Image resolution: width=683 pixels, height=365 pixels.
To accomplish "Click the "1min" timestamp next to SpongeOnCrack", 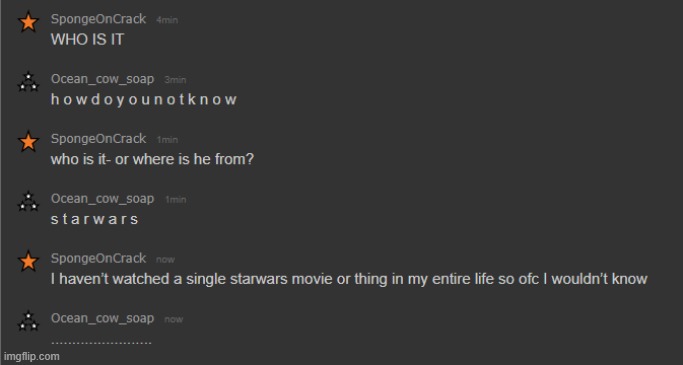I will pyautogui.click(x=167, y=140).
